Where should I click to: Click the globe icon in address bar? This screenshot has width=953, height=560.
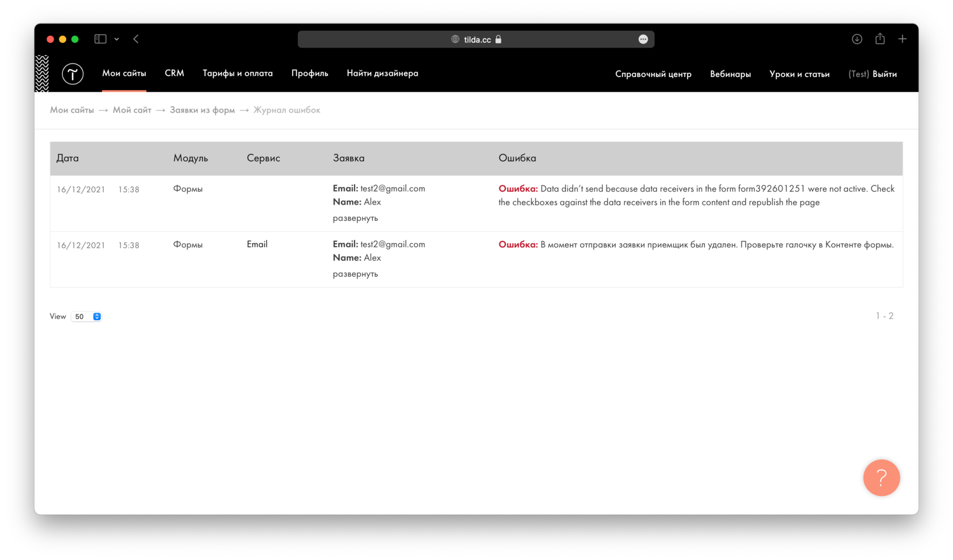[x=455, y=39]
